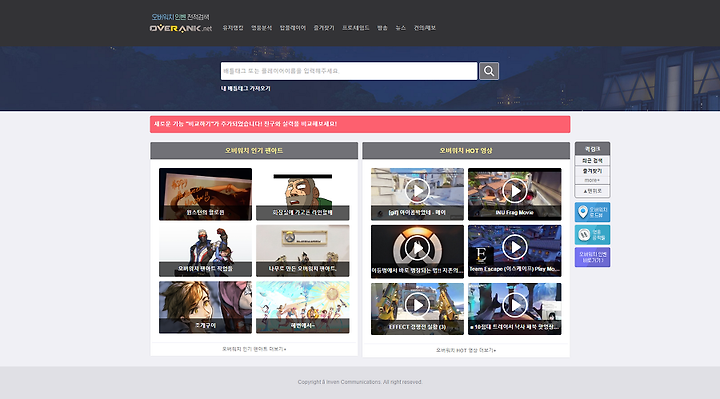
Task: Play the Team Escape Play Movie video
Action: (x=514, y=251)
